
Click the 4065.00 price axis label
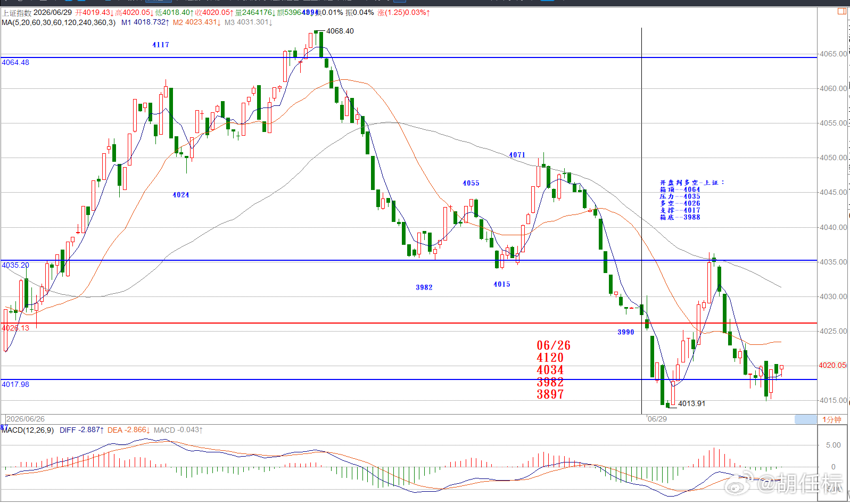(833, 54)
